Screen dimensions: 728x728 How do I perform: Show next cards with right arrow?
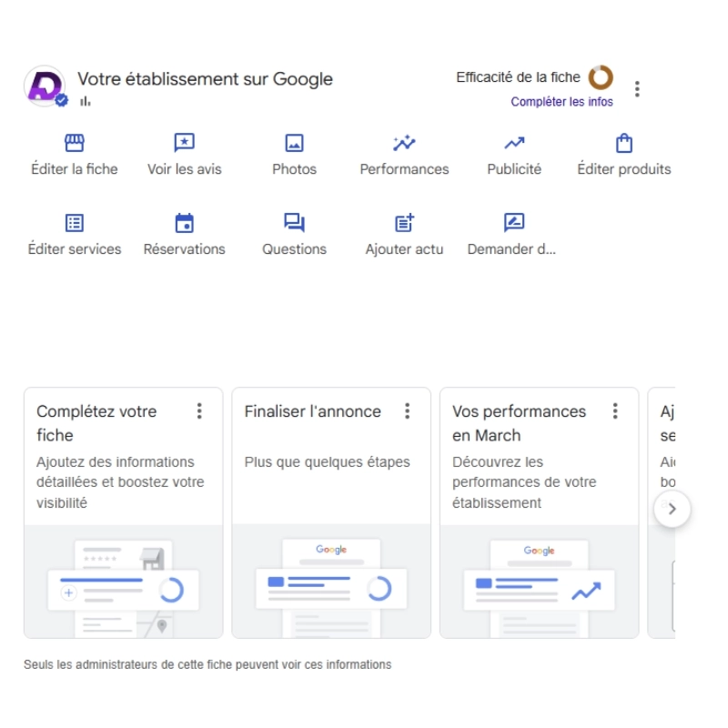pos(672,509)
